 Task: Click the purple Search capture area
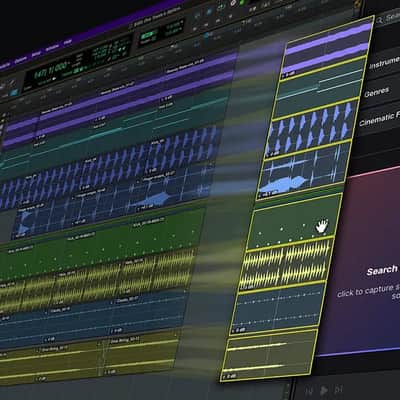tap(362, 263)
